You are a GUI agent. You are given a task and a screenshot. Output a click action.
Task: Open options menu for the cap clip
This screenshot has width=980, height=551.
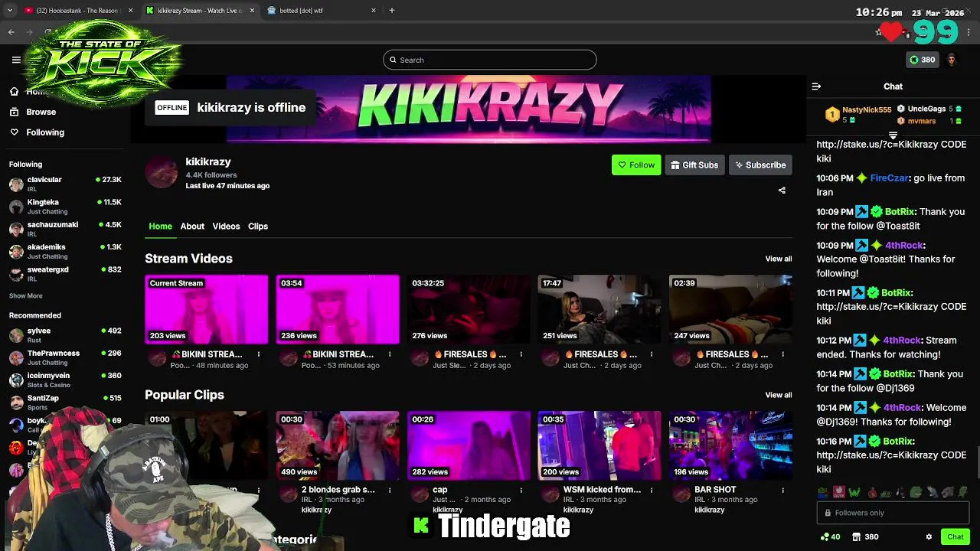[521, 490]
